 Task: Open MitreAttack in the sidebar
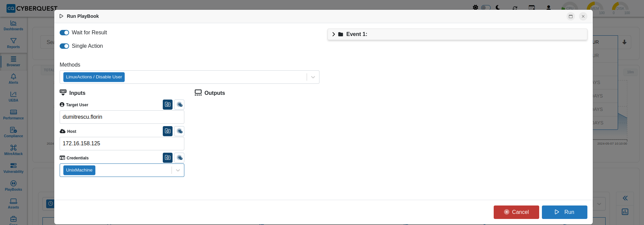coord(13,150)
